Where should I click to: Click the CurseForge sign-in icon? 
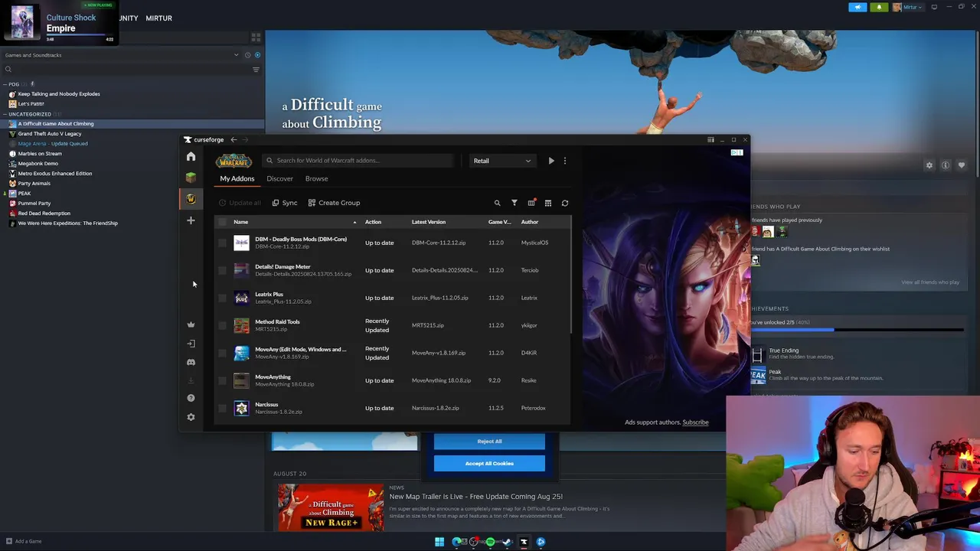(x=191, y=344)
